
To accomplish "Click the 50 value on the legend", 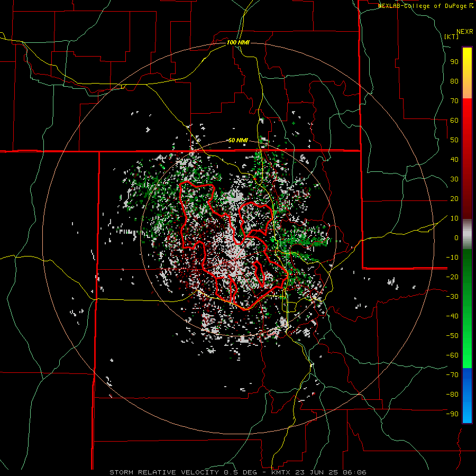I will pyautogui.click(x=454, y=140).
